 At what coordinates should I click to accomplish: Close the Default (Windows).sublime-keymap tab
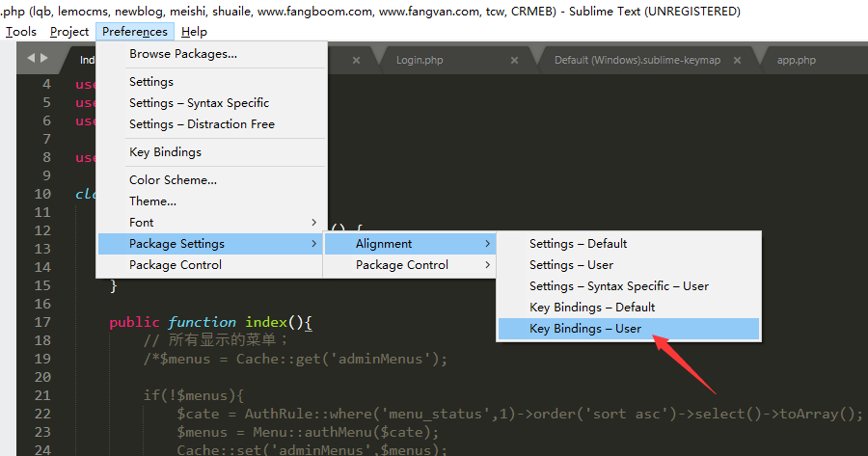click(x=737, y=61)
